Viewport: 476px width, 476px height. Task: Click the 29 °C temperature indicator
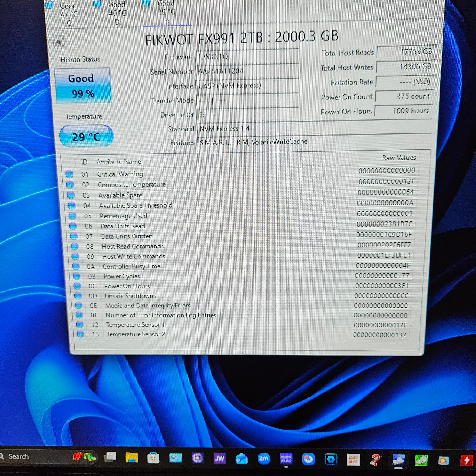86,136
